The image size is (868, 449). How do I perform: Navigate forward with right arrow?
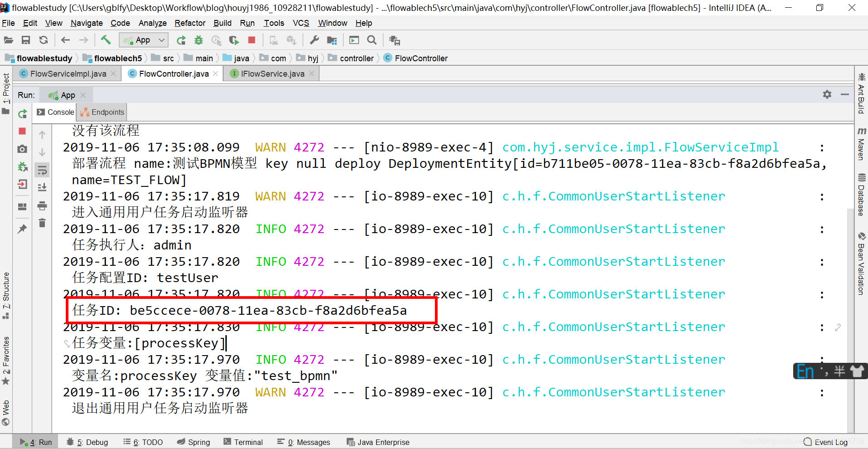point(83,40)
